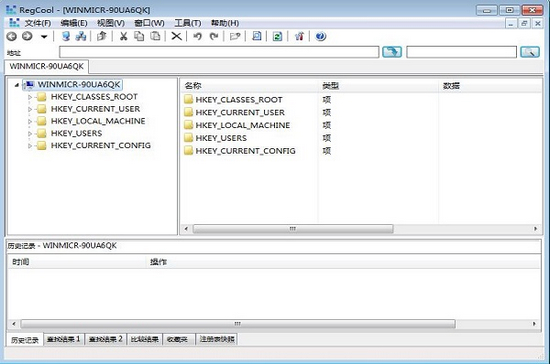Select HKEY_CURRENT_CONFIG in the tree
This screenshot has width=550, height=364.
(x=101, y=146)
